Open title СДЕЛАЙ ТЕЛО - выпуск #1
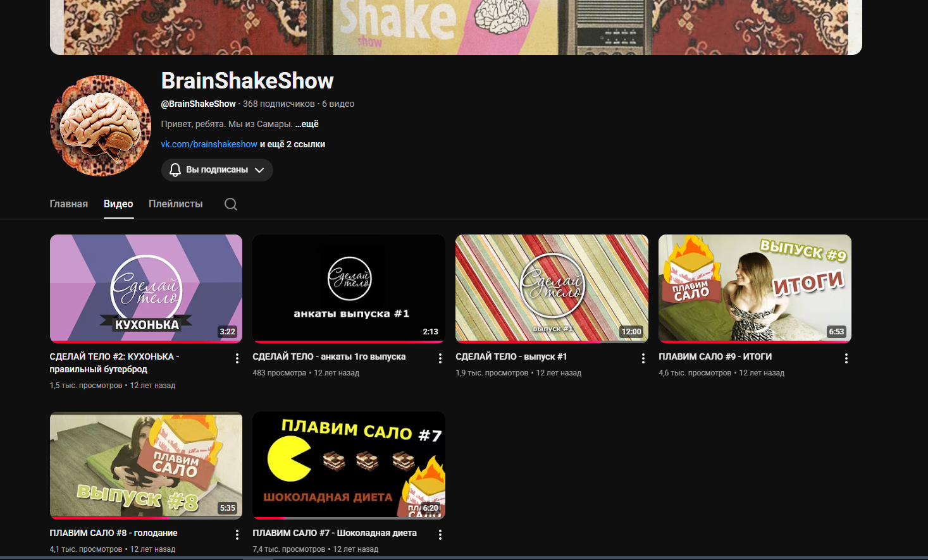This screenshot has width=928, height=560. 511,356
